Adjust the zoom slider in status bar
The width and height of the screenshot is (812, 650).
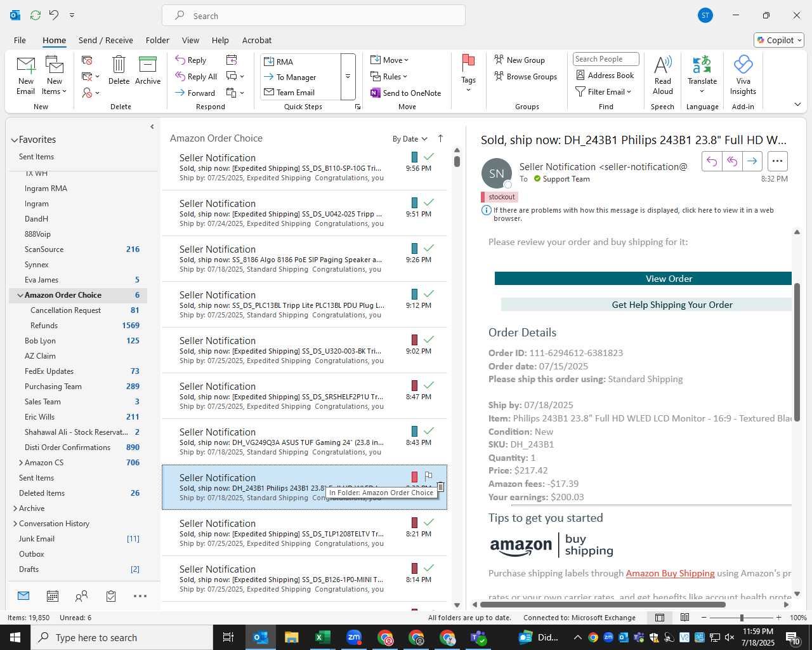[x=742, y=618]
